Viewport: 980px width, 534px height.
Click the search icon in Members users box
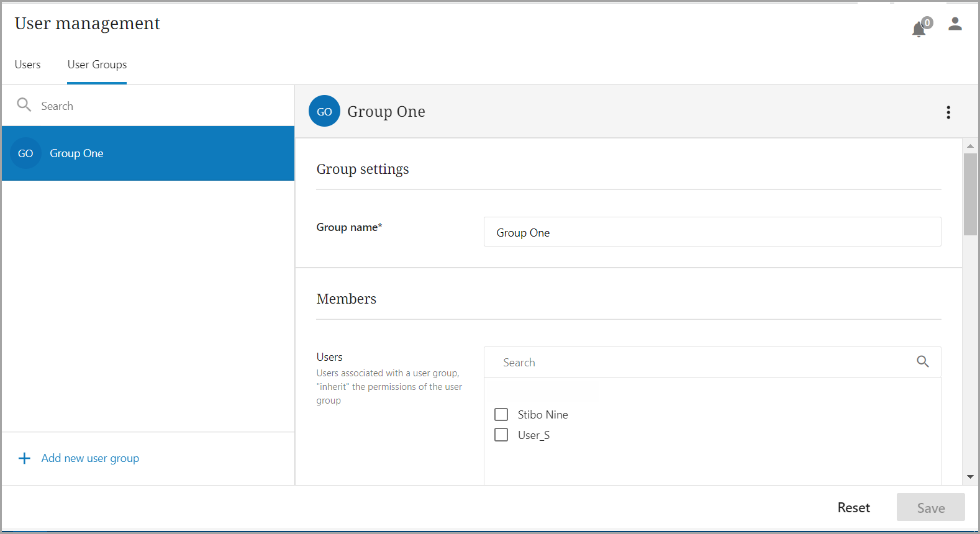[922, 361]
